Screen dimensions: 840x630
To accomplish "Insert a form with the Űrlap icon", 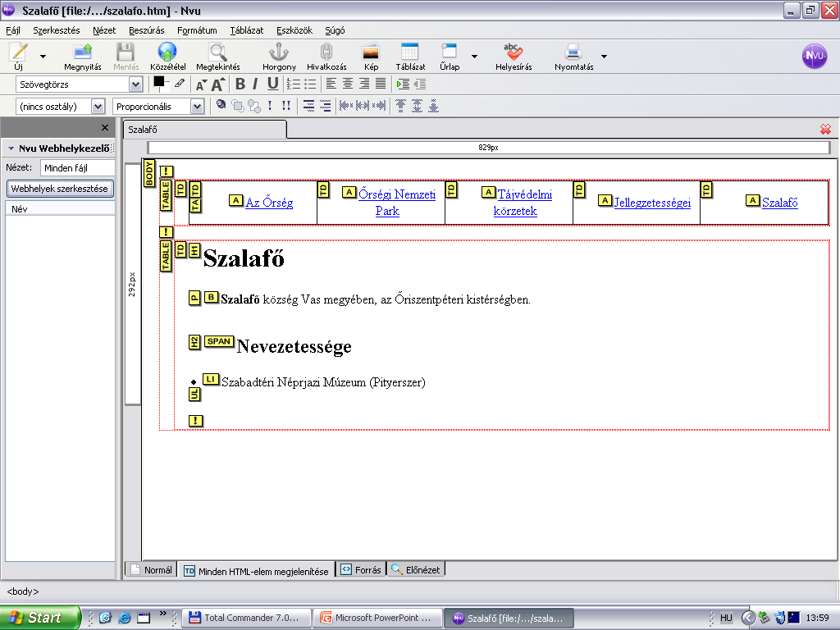I will pyautogui.click(x=450, y=56).
